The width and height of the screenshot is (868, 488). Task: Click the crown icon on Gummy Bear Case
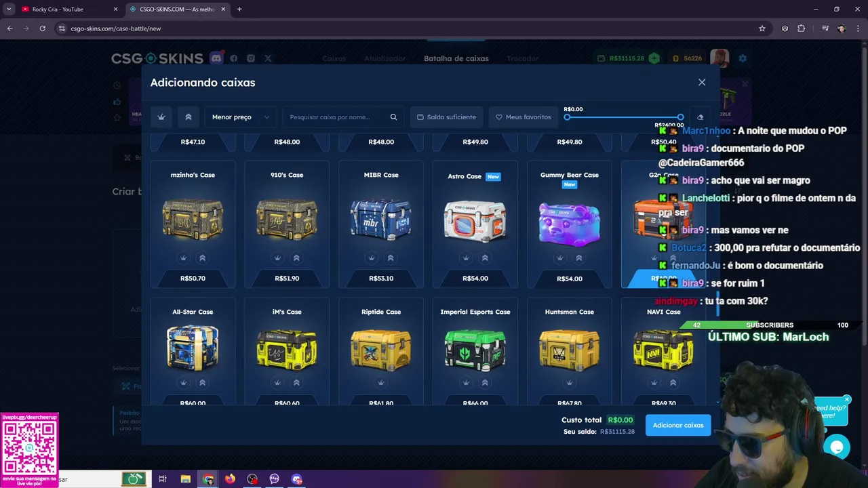click(559, 258)
